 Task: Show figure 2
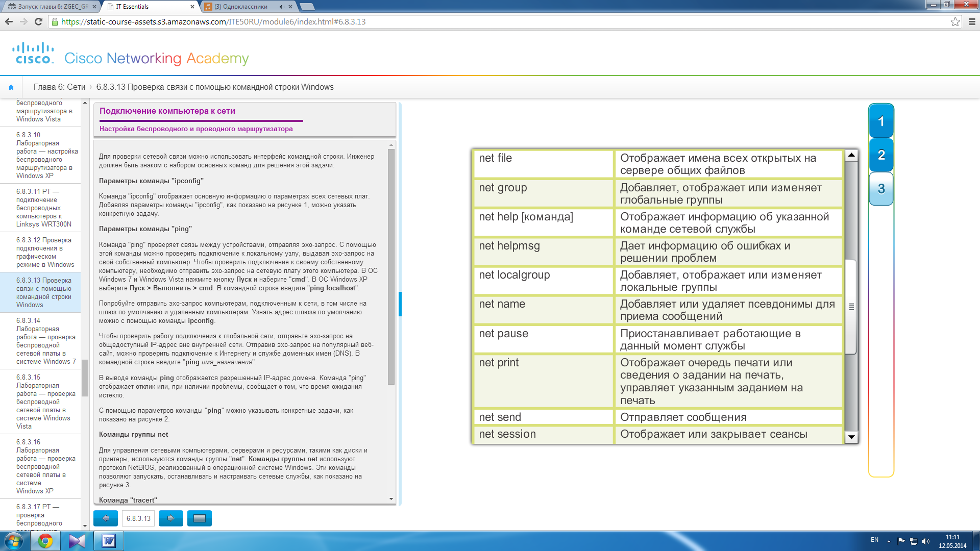pyautogui.click(x=881, y=155)
